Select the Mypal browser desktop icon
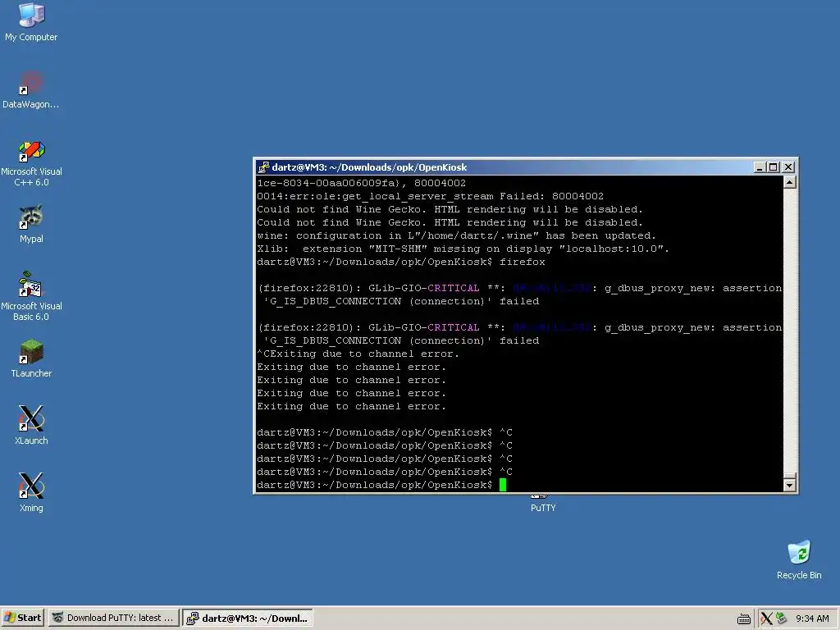This screenshot has width=840, height=630. click(x=31, y=224)
